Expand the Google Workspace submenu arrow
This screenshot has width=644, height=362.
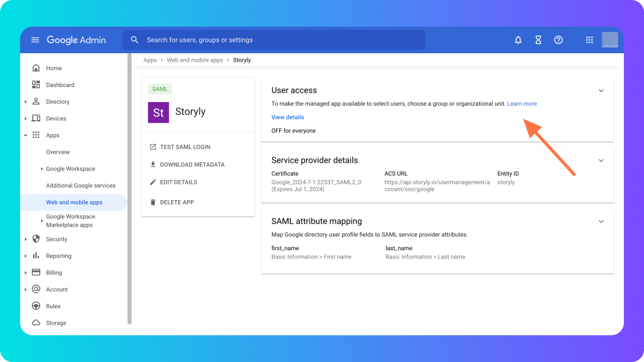(x=42, y=169)
